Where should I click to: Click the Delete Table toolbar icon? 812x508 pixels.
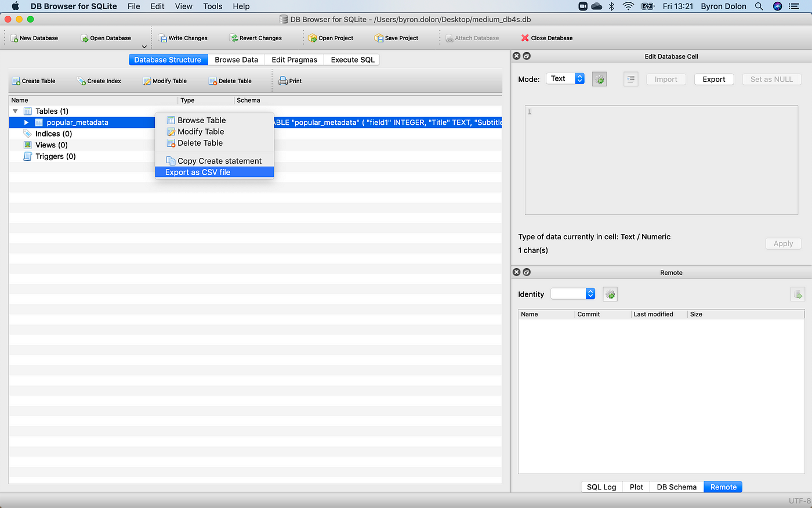(x=213, y=81)
